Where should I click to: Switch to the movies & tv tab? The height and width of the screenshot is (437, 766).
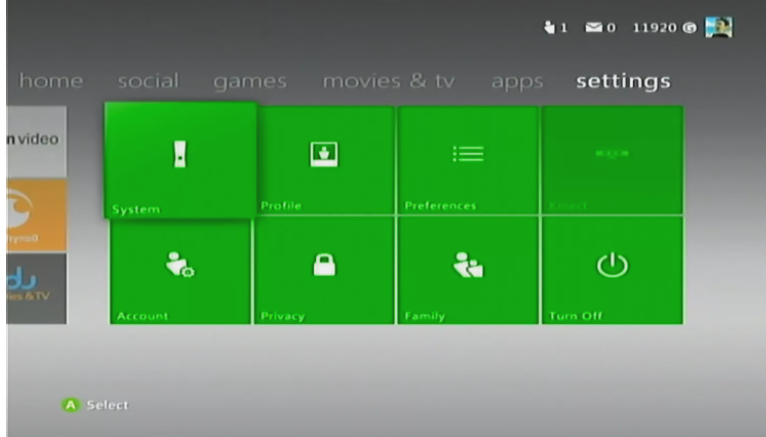[389, 81]
